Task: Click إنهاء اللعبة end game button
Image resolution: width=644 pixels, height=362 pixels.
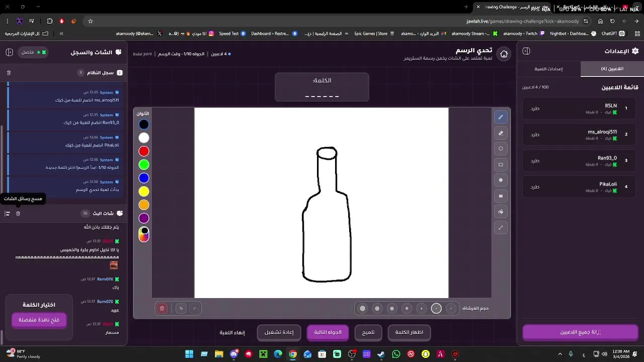Action: click(x=232, y=332)
